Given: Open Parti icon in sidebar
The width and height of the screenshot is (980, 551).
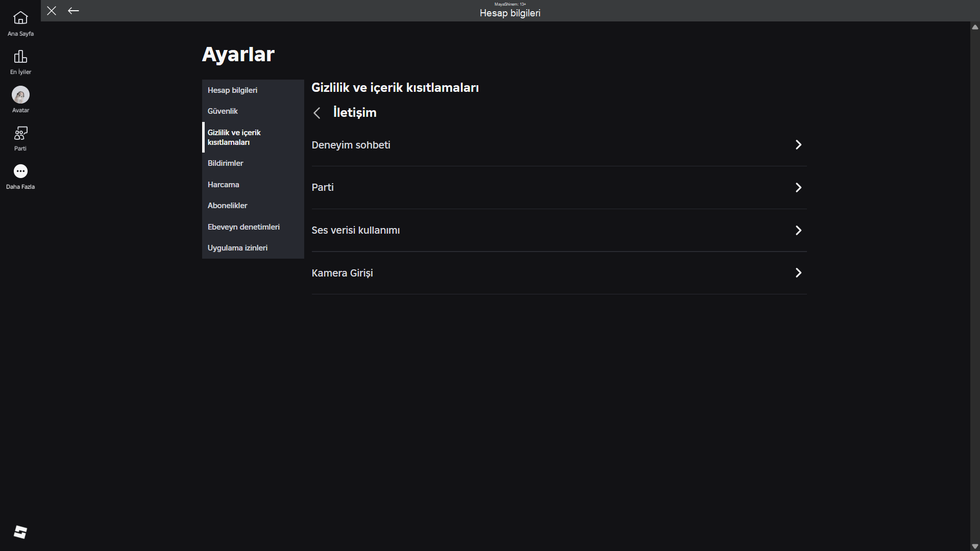Looking at the screenshot, I should [20, 133].
